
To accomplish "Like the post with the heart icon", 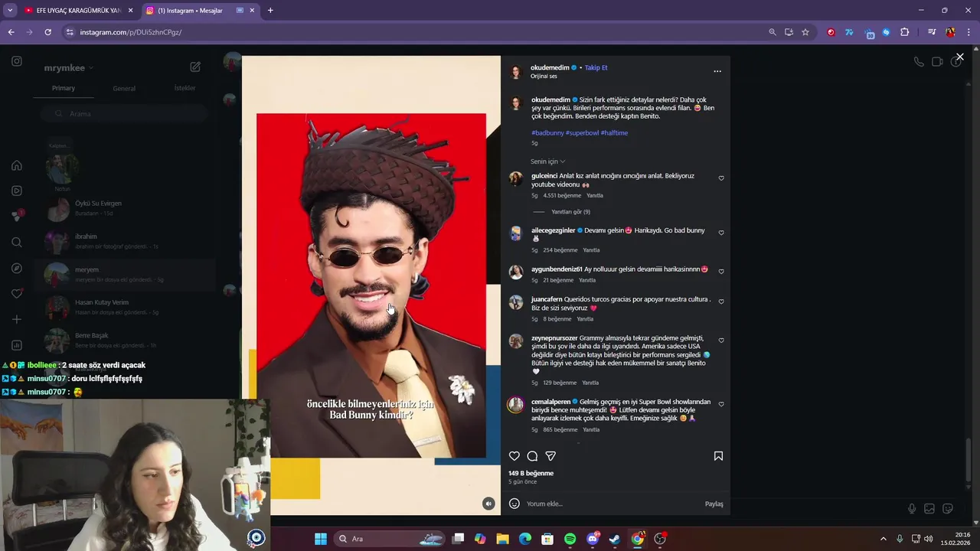I will point(514,456).
